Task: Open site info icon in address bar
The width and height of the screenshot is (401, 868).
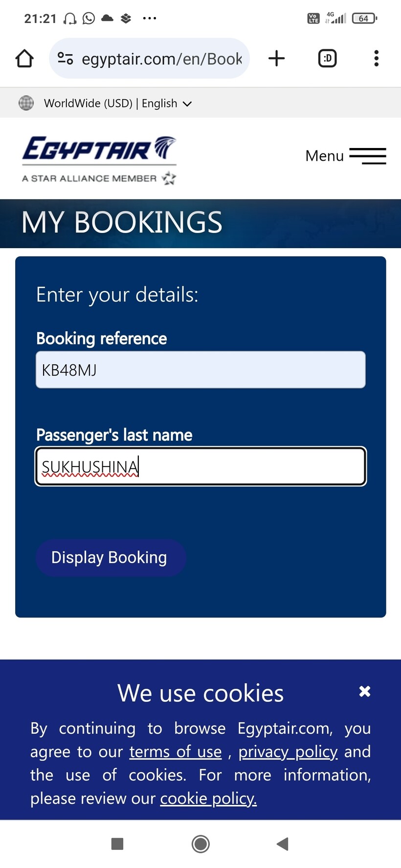Action: pyautogui.click(x=65, y=59)
